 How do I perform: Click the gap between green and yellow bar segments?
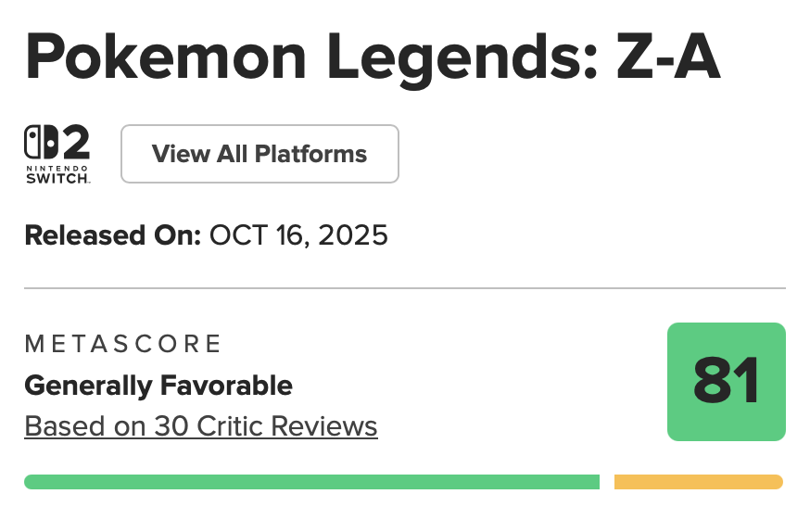coord(607,482)
